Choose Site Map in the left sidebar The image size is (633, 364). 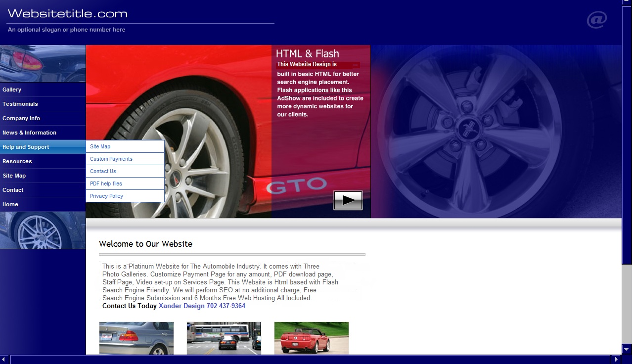tap(43, 176)
